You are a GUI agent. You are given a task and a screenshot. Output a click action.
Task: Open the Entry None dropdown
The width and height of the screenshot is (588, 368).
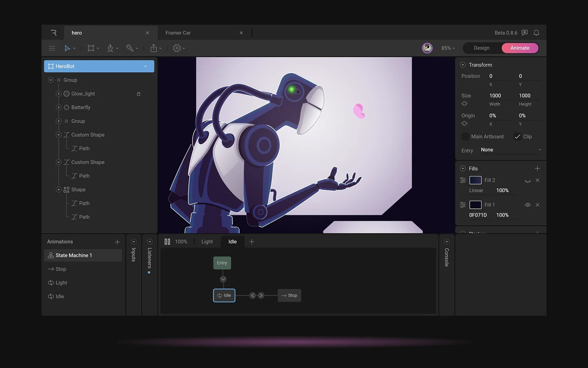[x=511, y=150]
